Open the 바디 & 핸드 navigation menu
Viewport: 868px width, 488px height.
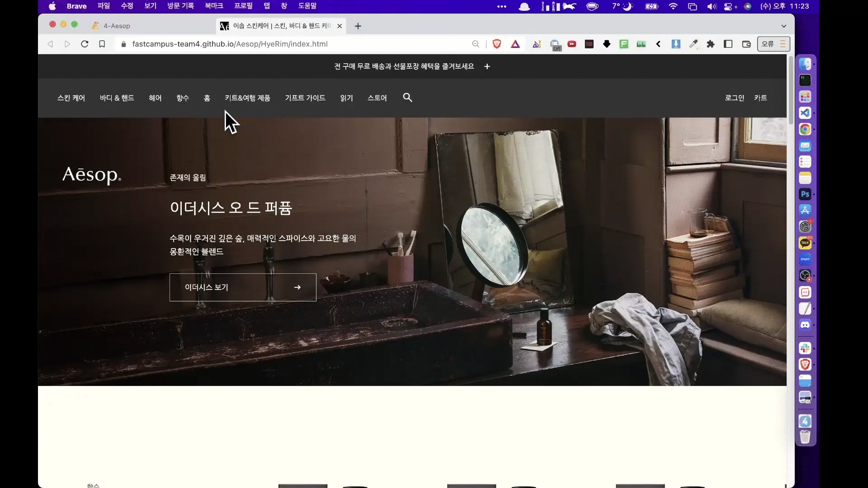[117, 98]
